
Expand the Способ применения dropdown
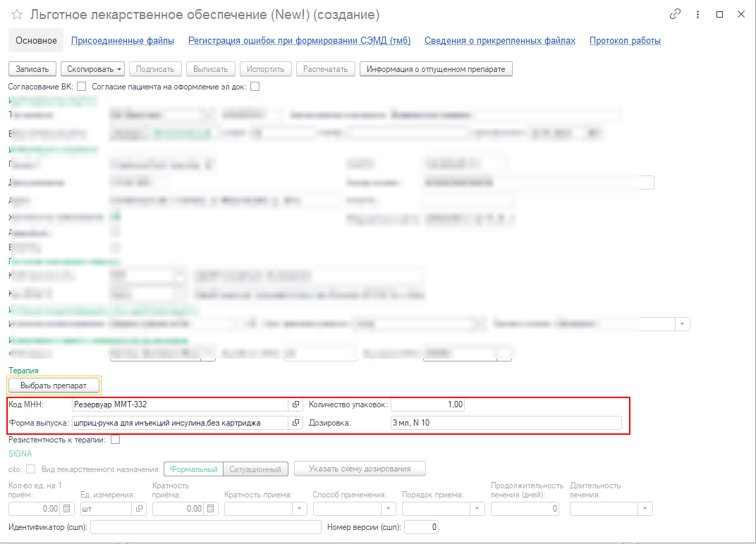tap(389, 508)
